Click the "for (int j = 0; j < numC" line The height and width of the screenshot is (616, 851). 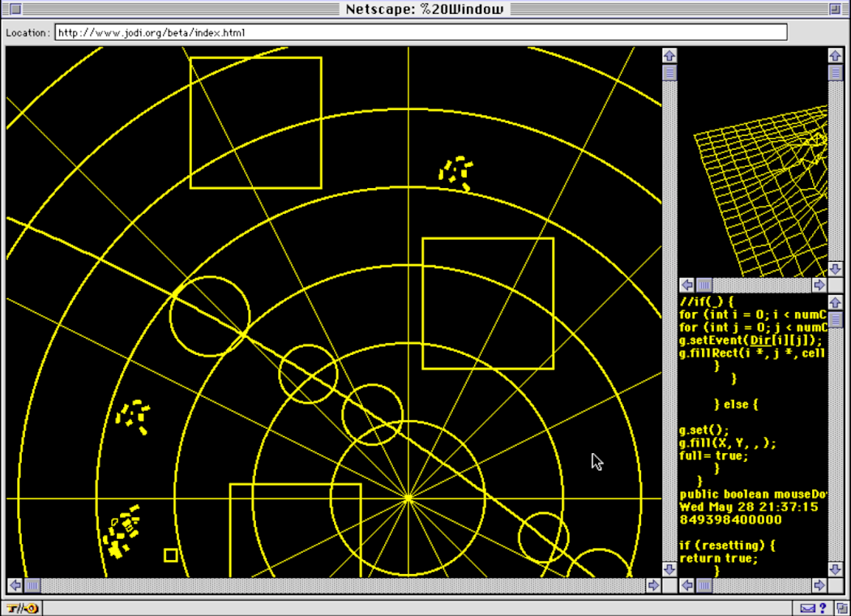[x=753, y=327]
